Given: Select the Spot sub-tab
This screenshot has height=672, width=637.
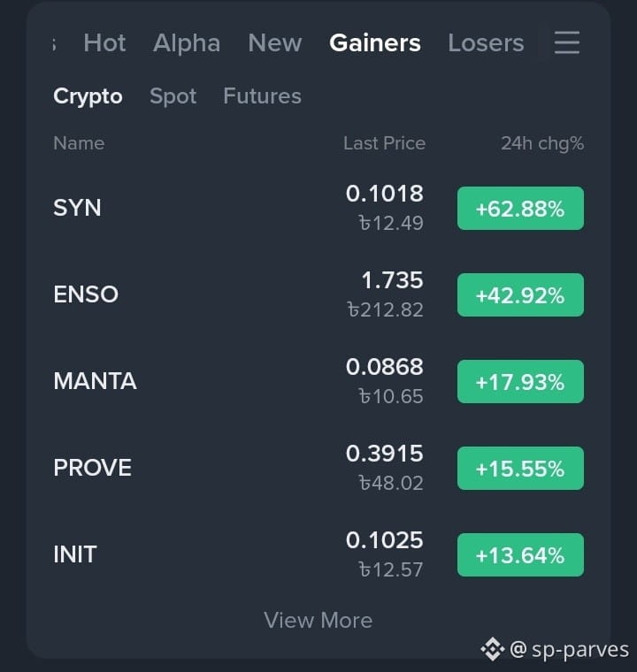Looking at the screenshot, I should tap(173, 96).
